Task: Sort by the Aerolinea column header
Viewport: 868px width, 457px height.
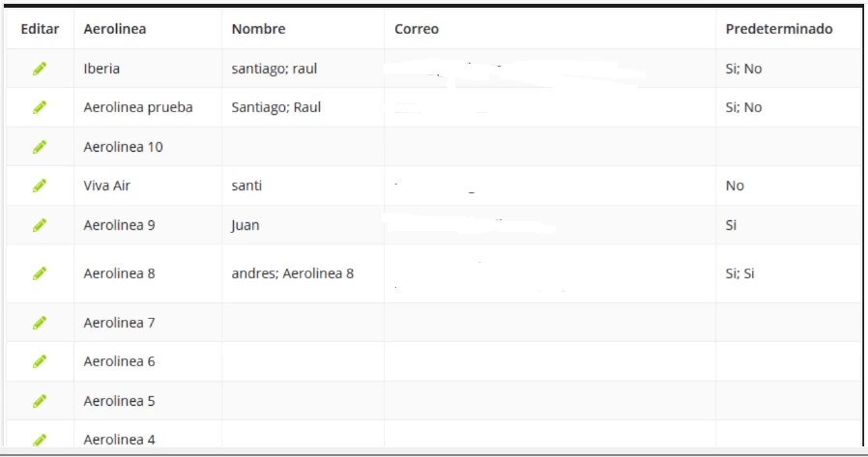Action: (115, 29)
